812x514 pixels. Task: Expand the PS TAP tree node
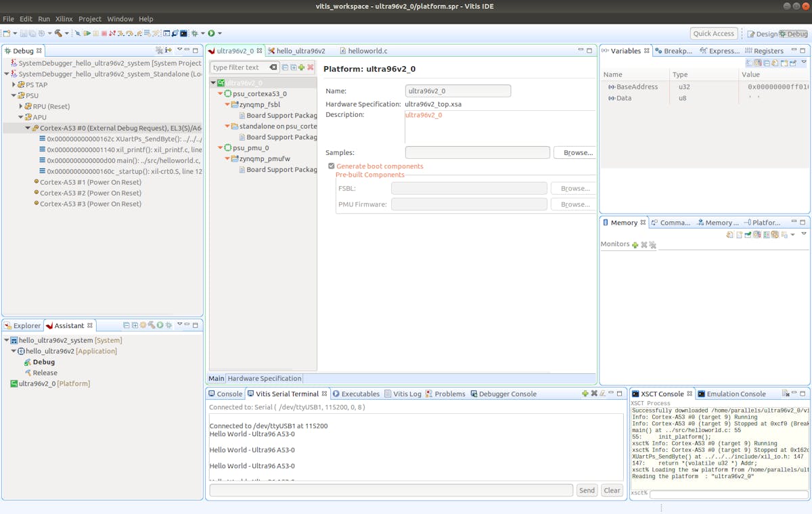(x=14, y=85)
